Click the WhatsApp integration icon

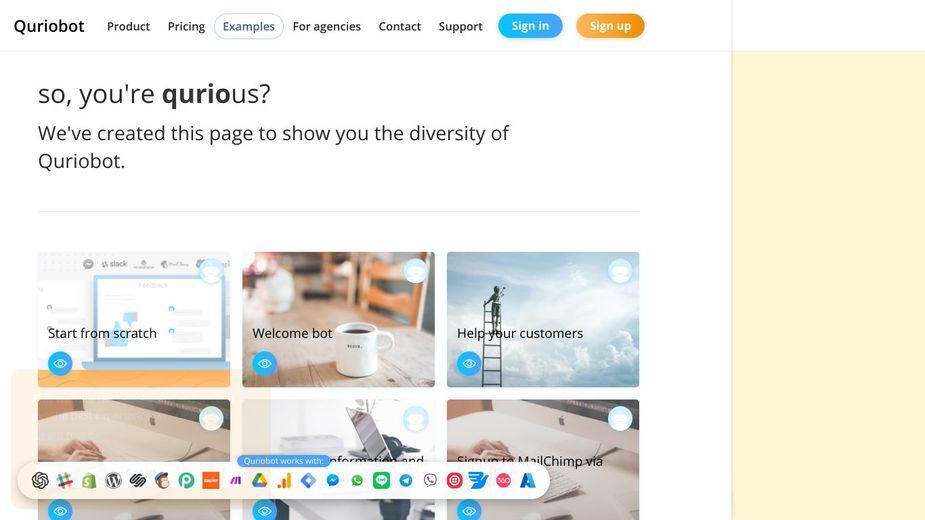(357, 480)
